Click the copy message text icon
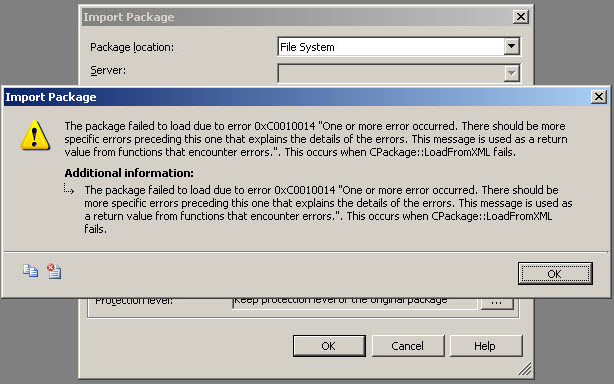Viewport: 614px width, 384px height. pyautogui.click(x=30, y=271)
